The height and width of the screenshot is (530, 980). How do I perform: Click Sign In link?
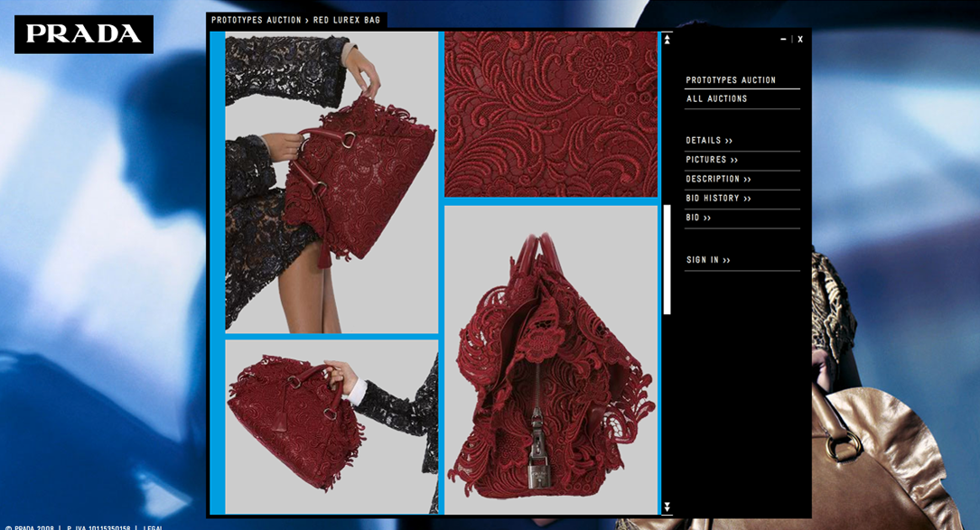708,260
